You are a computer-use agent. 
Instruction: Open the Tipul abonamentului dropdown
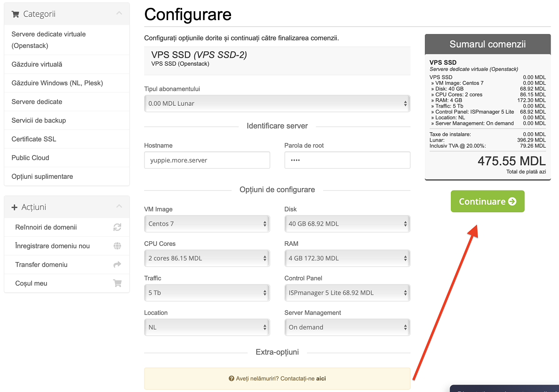[277, 103]
